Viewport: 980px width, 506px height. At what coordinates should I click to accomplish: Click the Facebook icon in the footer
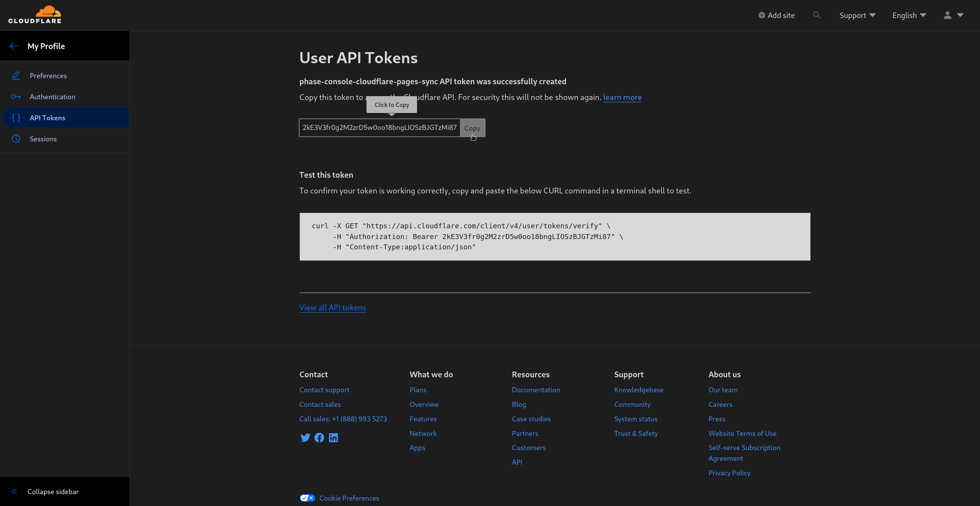coord(319,437)
